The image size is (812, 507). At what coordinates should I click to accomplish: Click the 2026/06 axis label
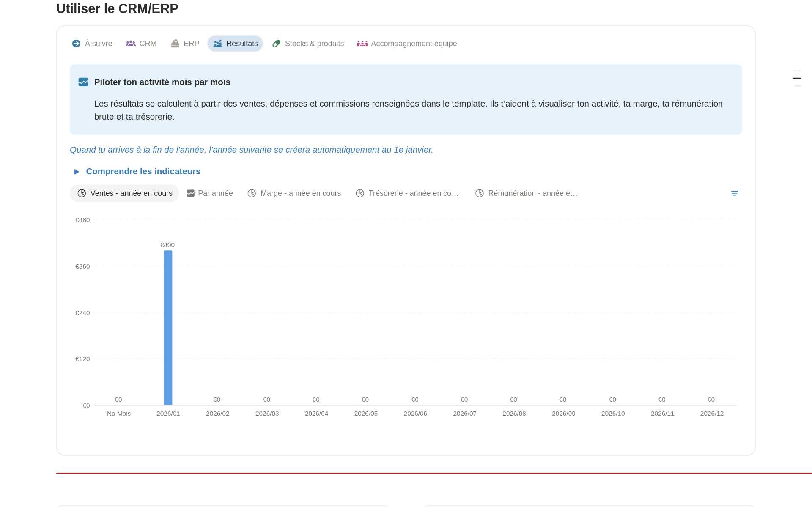415,414
